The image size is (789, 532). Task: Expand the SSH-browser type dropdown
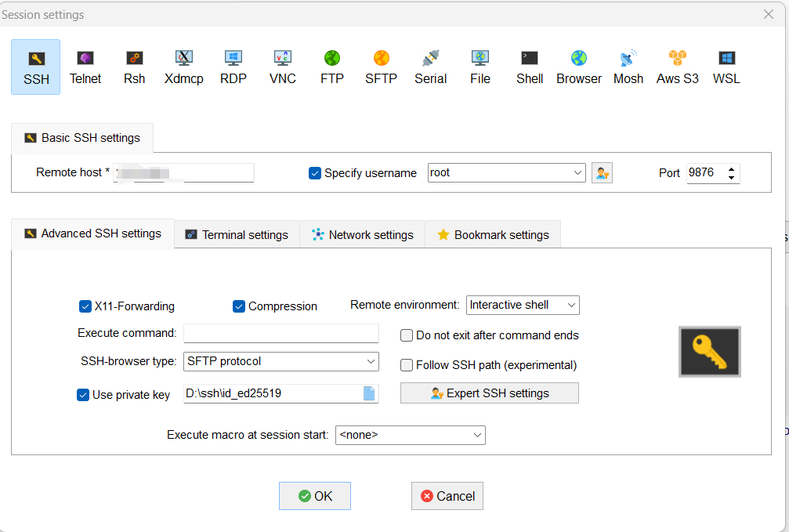374,363
